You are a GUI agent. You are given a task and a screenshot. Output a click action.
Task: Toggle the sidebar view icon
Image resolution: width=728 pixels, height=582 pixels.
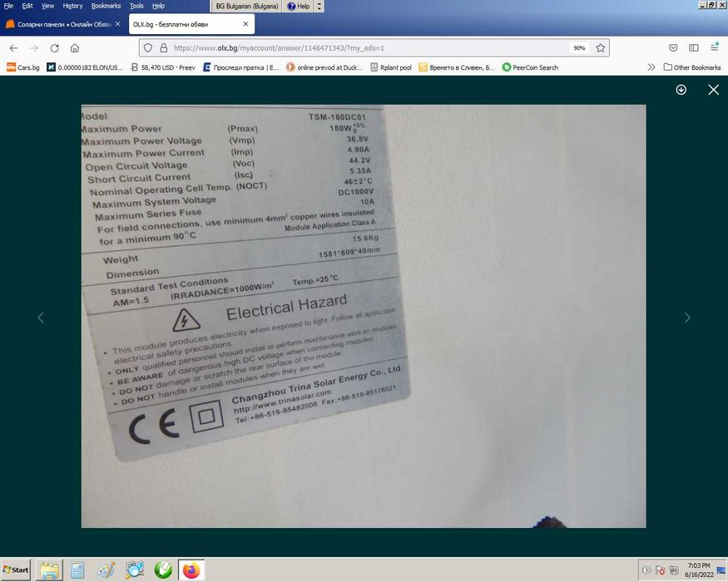694,47
